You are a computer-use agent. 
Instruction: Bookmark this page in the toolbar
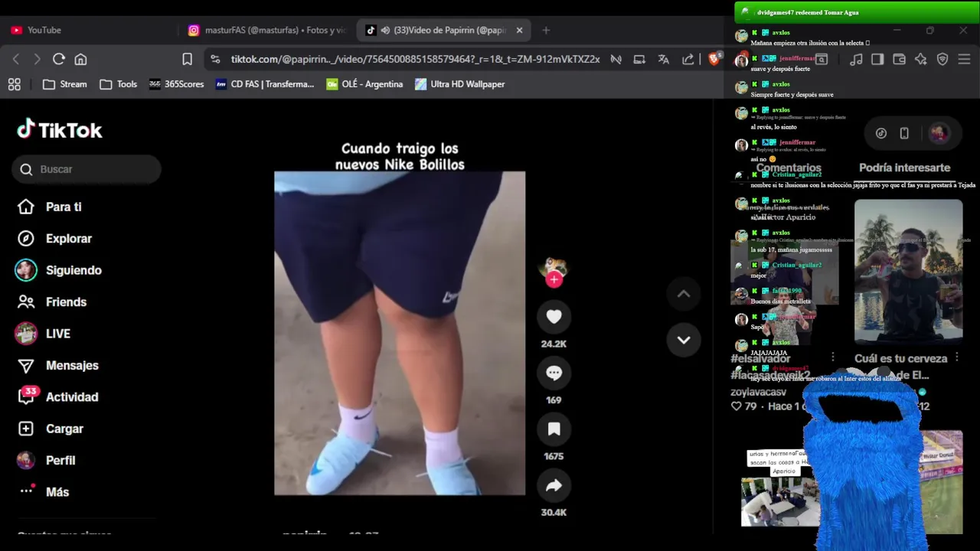pyautogui.click(x=187, y=59)
